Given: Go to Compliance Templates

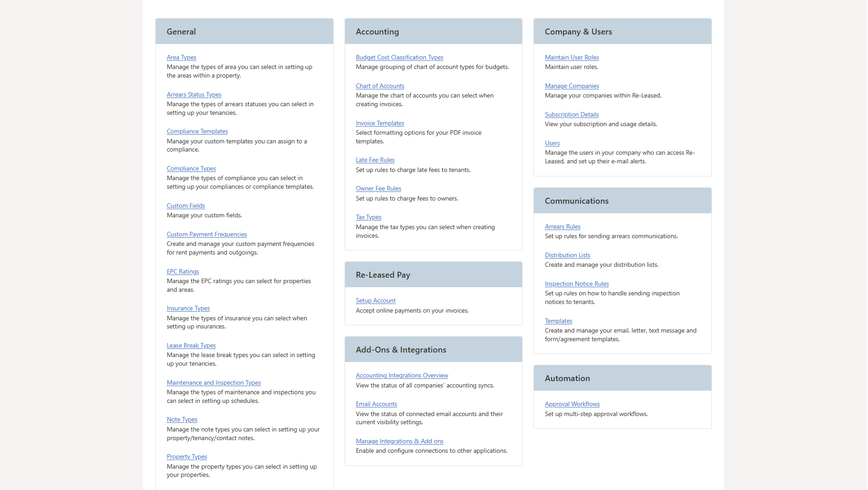Looking at the screenshot, I should pyautogui.click(x=197, y=131).
